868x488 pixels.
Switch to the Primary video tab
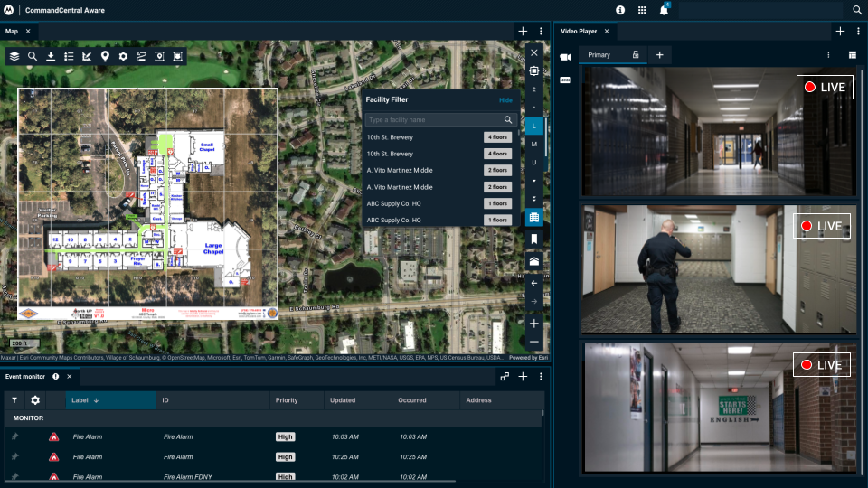[599, 55]
